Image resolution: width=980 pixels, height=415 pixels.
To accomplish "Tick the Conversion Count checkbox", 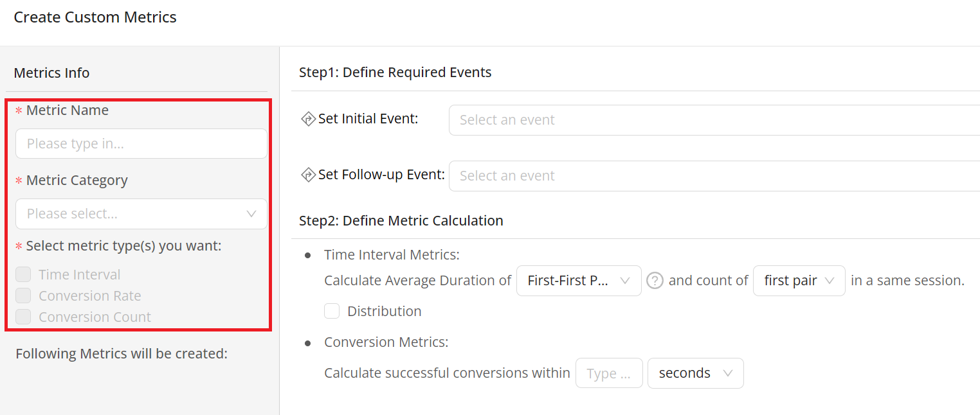I will click(x=24, y=317).
